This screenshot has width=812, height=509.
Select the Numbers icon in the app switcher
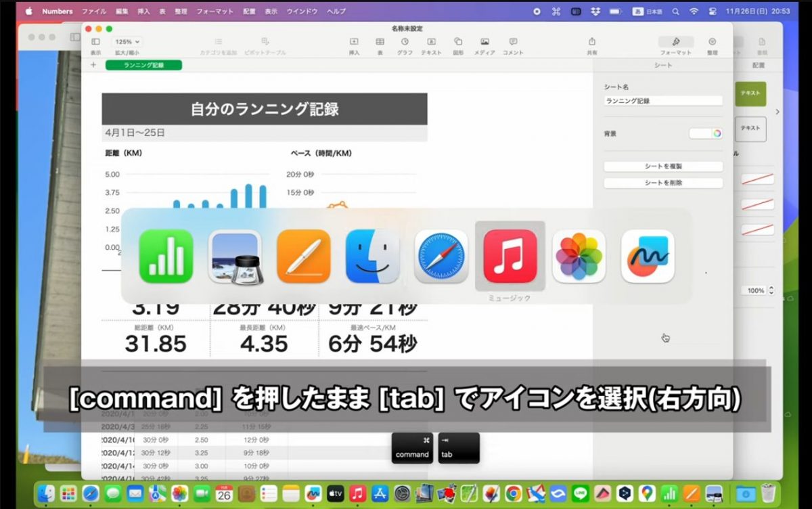coord(166,256)
